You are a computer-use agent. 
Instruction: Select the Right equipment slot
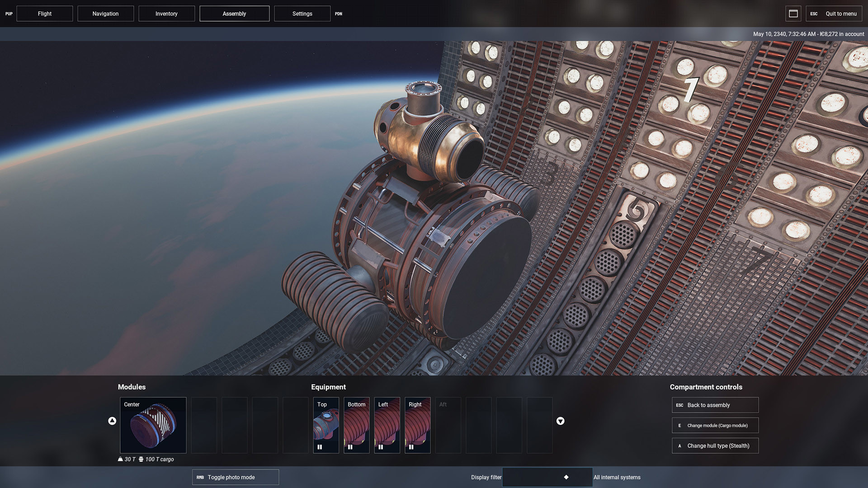[417, 425]
